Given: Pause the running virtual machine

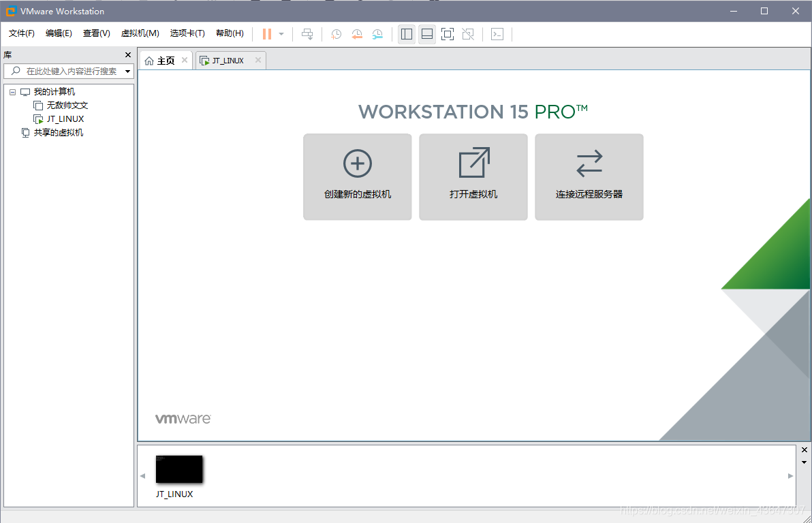Looking at the screenshot, I should pyautogui.click(x=267, y=34).
